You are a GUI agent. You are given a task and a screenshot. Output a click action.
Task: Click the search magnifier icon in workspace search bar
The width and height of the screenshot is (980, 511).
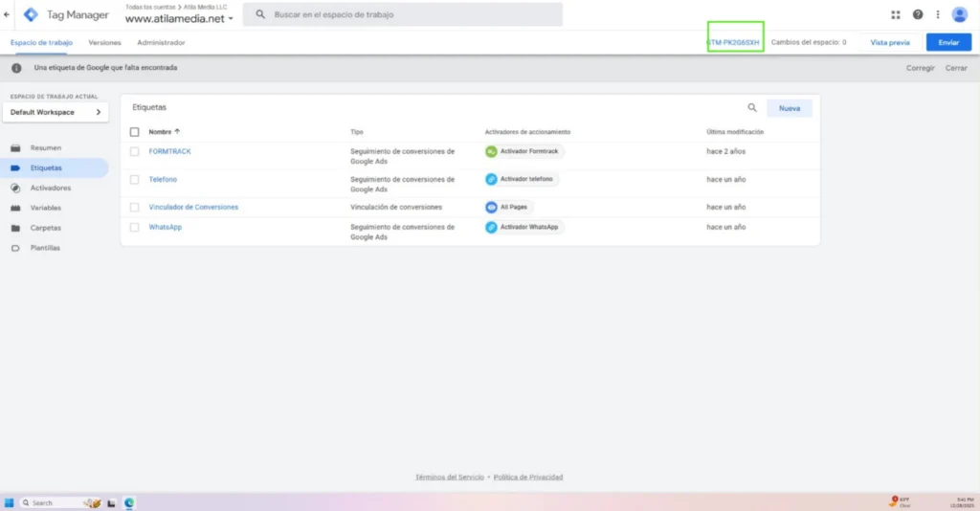260,14
